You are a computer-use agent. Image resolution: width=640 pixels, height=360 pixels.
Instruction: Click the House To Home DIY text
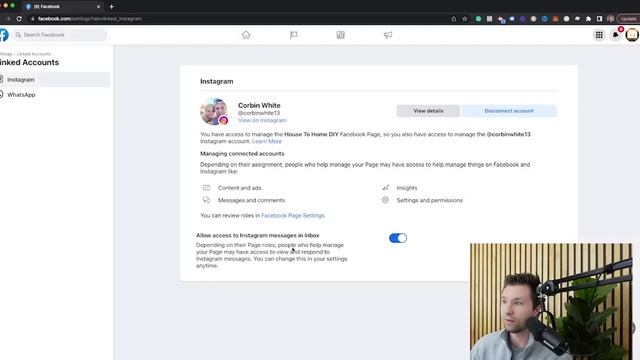311,134
